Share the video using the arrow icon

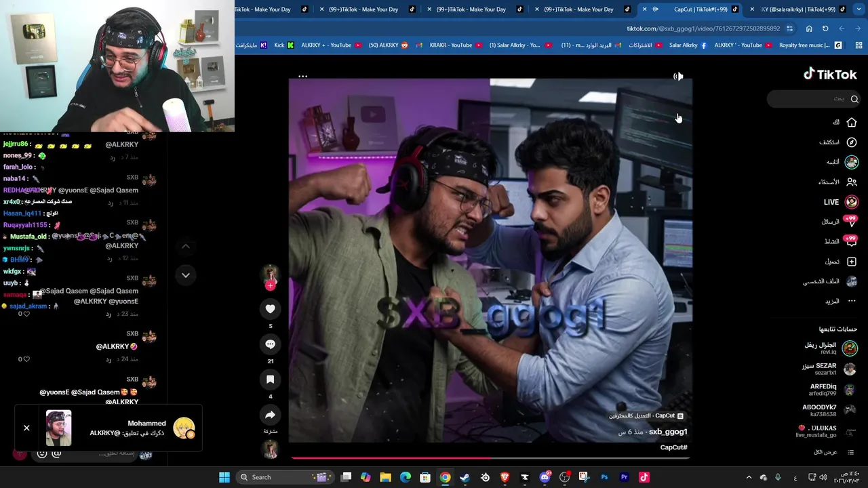tap(270, 415)
